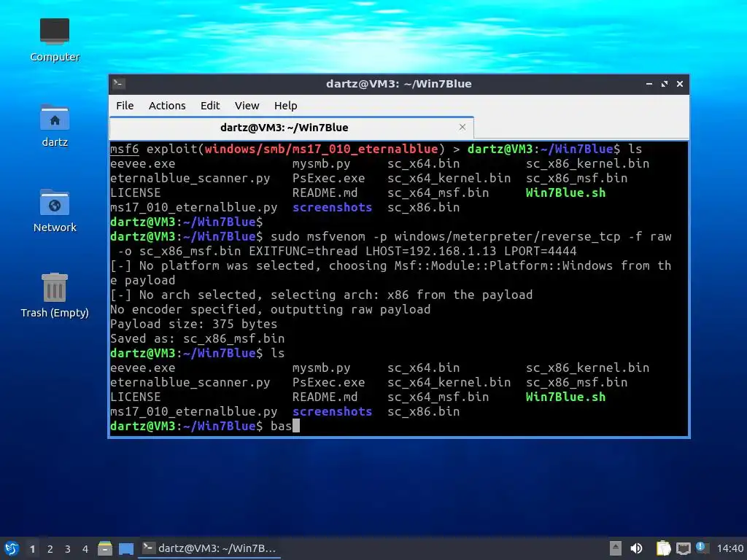Screen dimensions: 747x560
Task: Open the removable media eject icon
Action: click(x=616, y=548)
